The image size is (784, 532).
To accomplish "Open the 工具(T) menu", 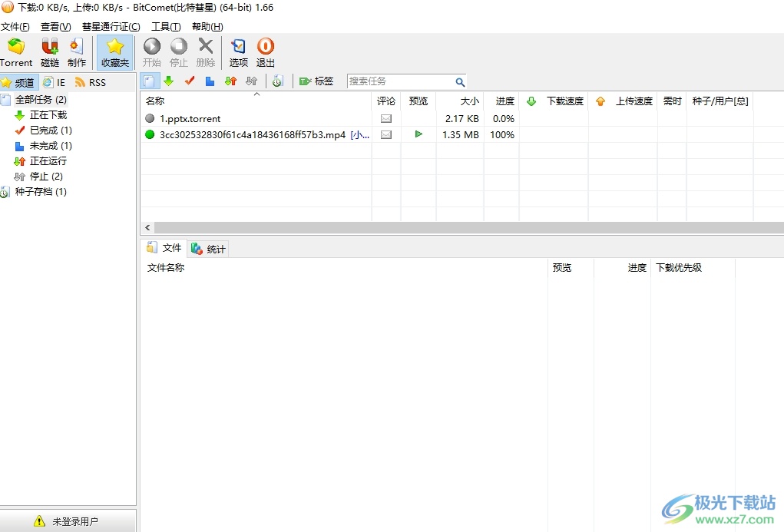I will pyautogui.click(x=166, y=27).
